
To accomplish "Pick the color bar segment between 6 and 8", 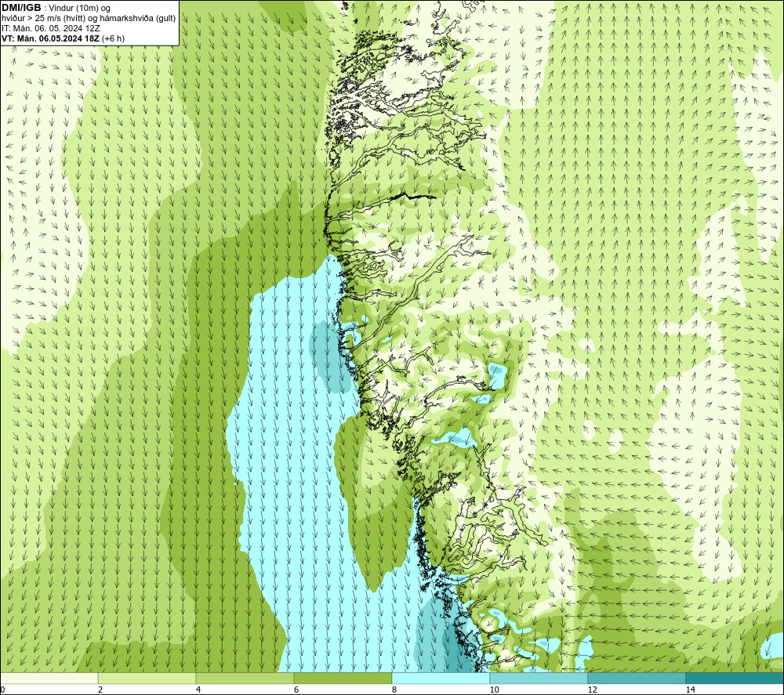I will 343,678.
